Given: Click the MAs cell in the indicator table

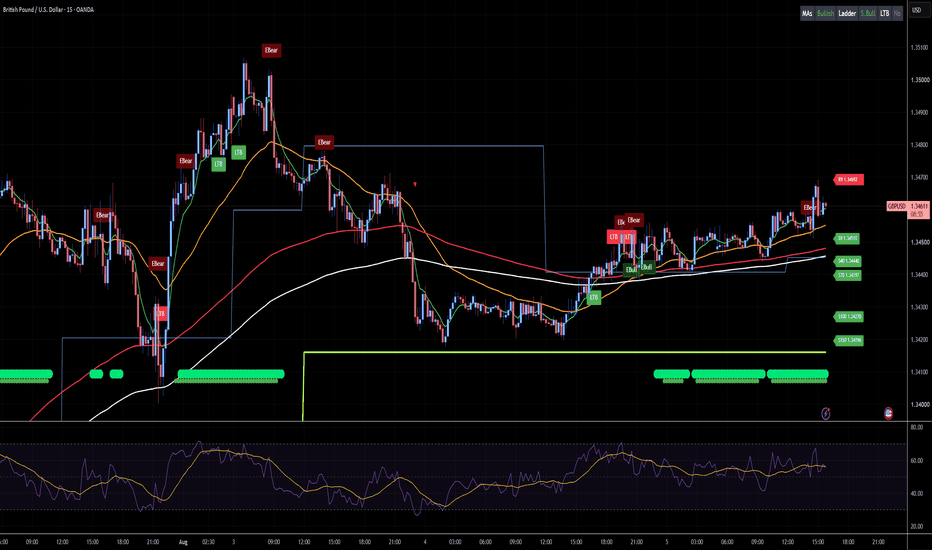Looking at the screenshot, I should 807,13.
